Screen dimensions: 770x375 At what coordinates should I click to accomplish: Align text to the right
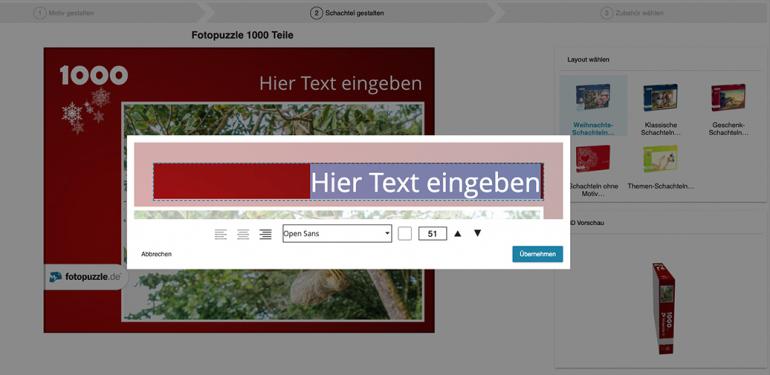[x=266, y=234]
